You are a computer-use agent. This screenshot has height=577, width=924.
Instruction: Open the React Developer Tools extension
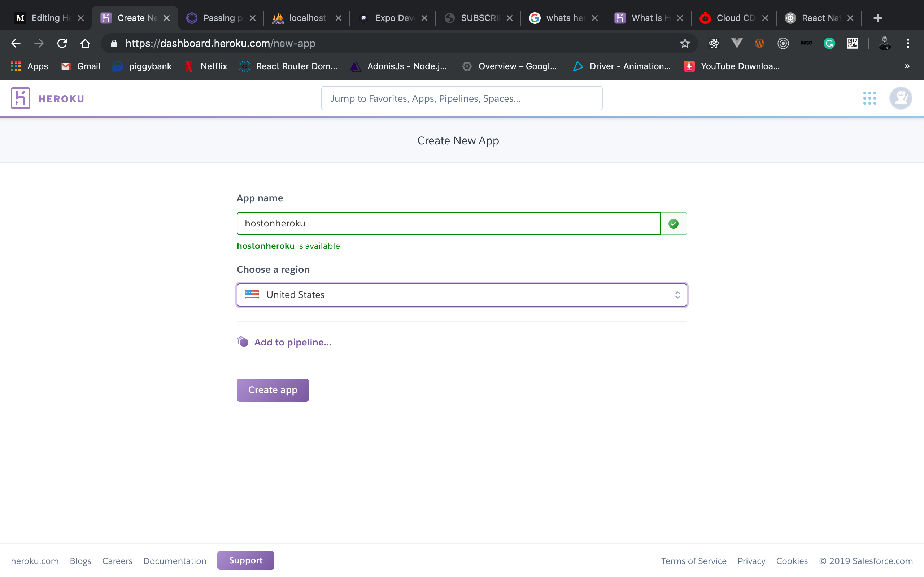point(714,43)
